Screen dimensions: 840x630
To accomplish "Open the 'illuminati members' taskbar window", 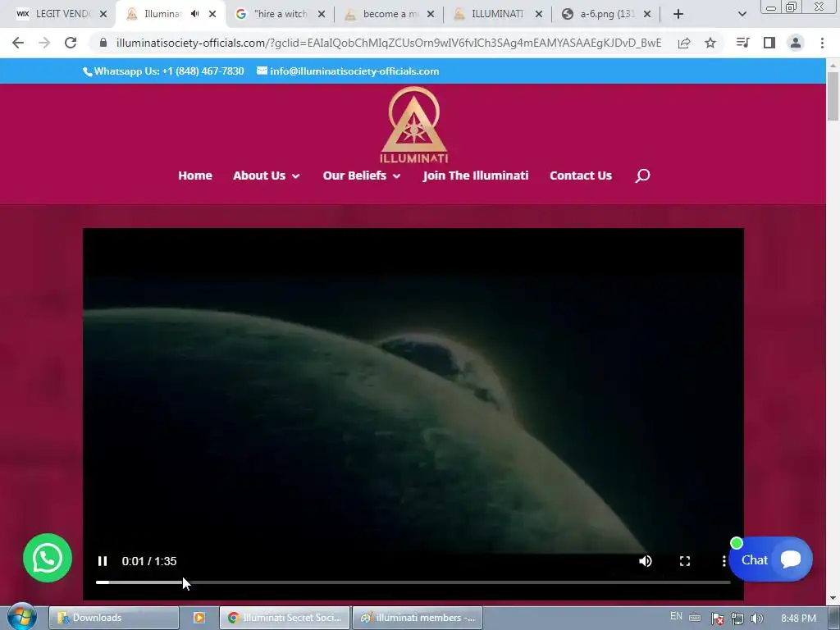I will tap(418, 618).
